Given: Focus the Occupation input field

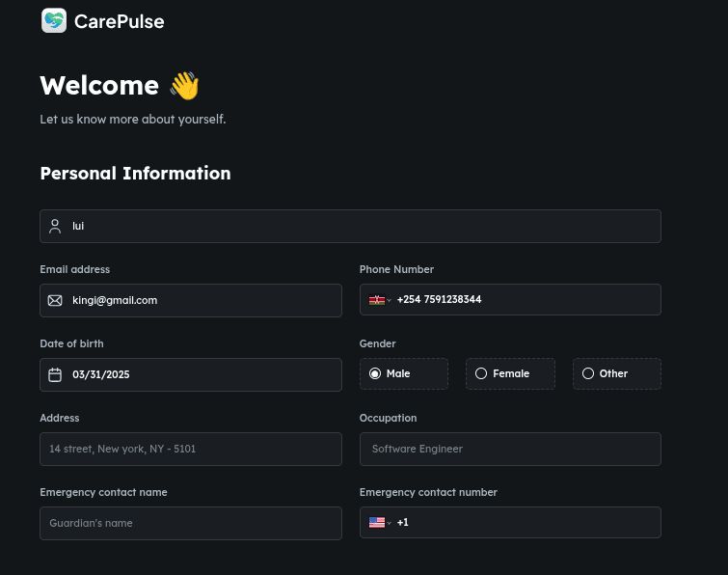Looking at the screenshot, I should [510, 450].
